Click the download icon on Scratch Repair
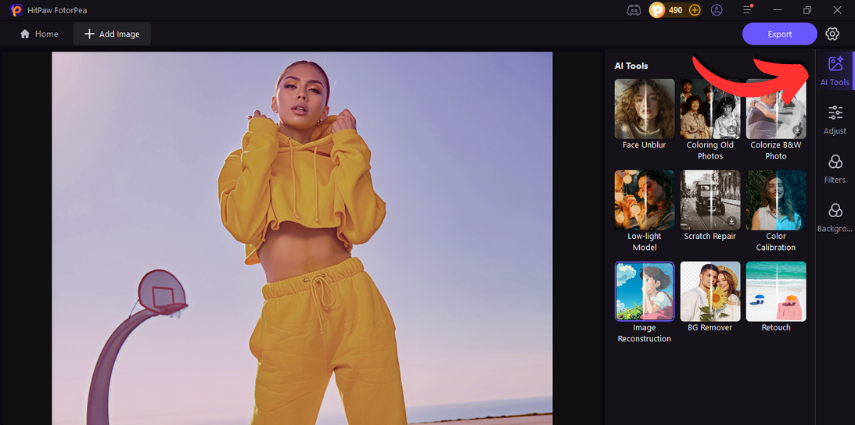Viewport: 855px width, 425px height. point(732,222)
